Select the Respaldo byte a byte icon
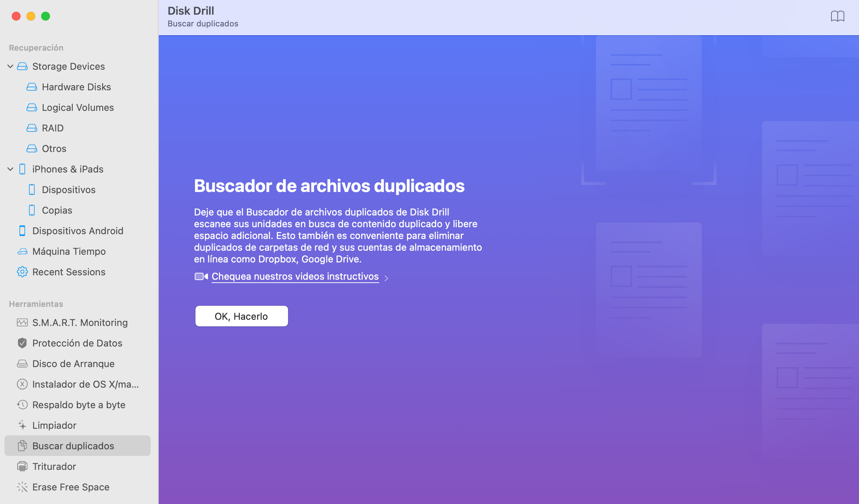This screenshot has height=504, width=859. click(22, 405)
